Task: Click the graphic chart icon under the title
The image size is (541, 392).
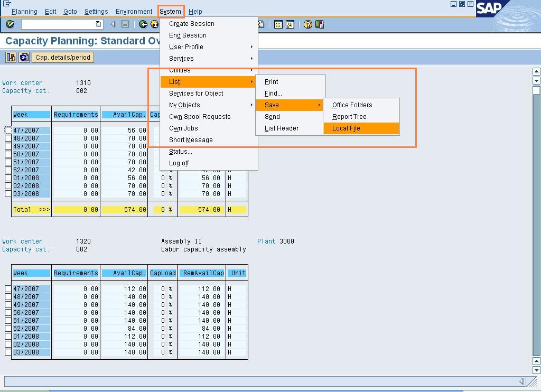Action: point(11,58)
